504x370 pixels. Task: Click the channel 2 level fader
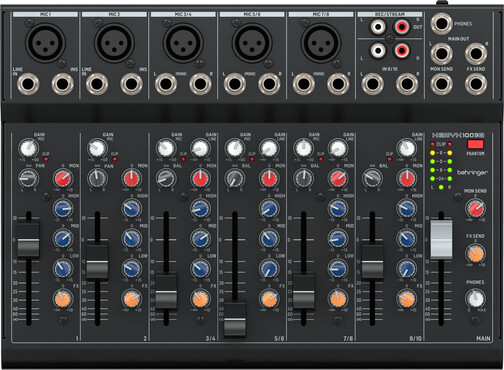coord(97,262)
